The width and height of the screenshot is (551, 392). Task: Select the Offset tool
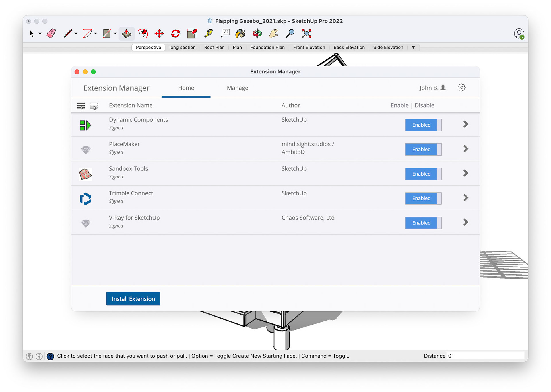point(143,34)
